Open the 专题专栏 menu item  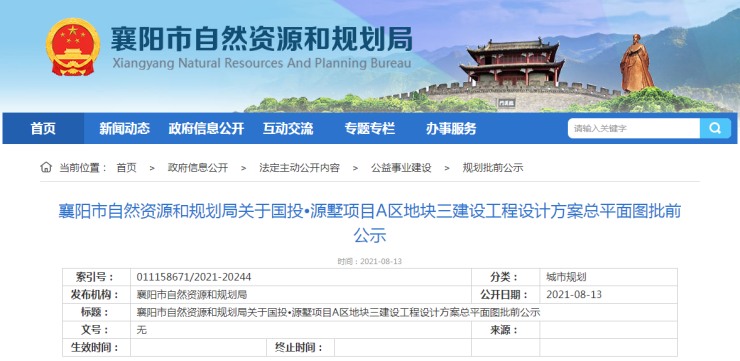coord(370,128)
